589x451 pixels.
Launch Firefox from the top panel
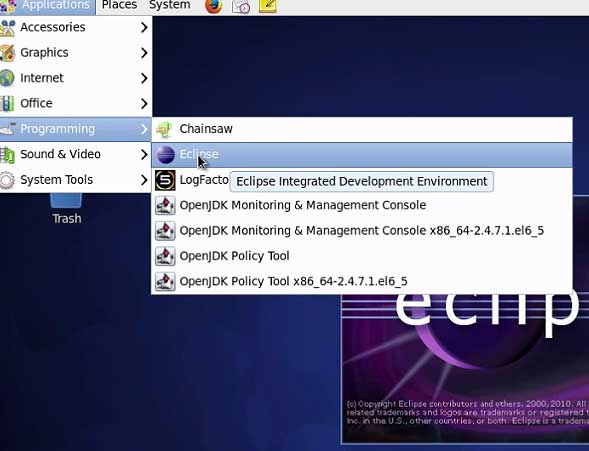[x=213, y=6]
